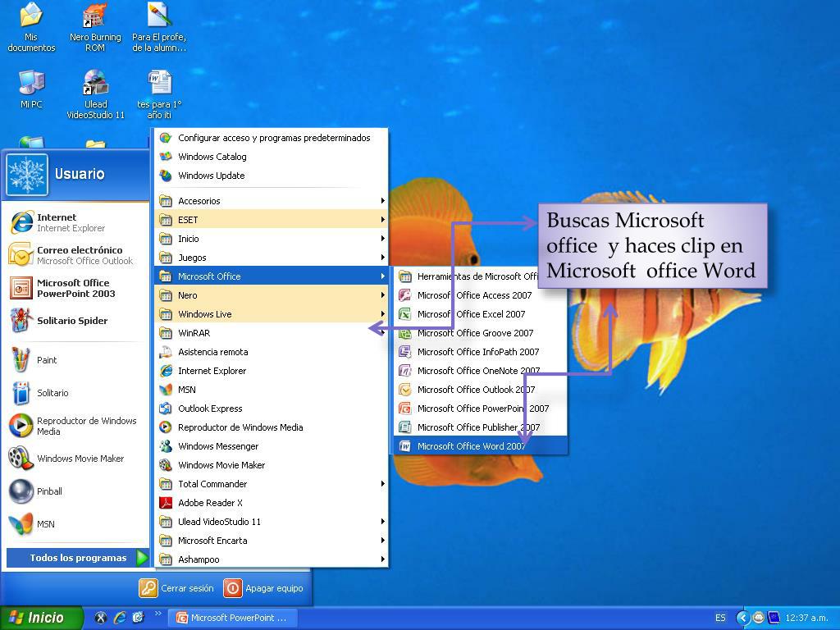Open Solitario card game in Start menu
The width and height of the screenshot is (840, 630).
(75, 393)
